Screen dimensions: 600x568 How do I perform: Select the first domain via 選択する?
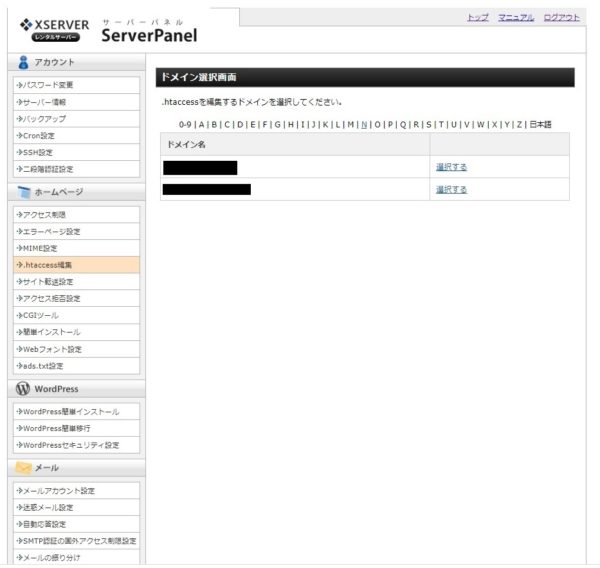[x=451, y=166]
